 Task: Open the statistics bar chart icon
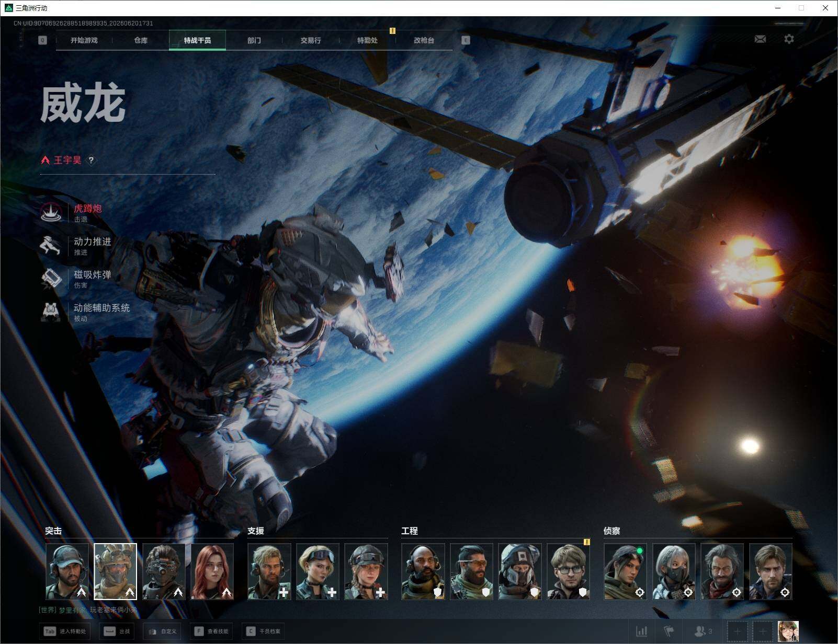pyautogui.click(x=641, y=631)
